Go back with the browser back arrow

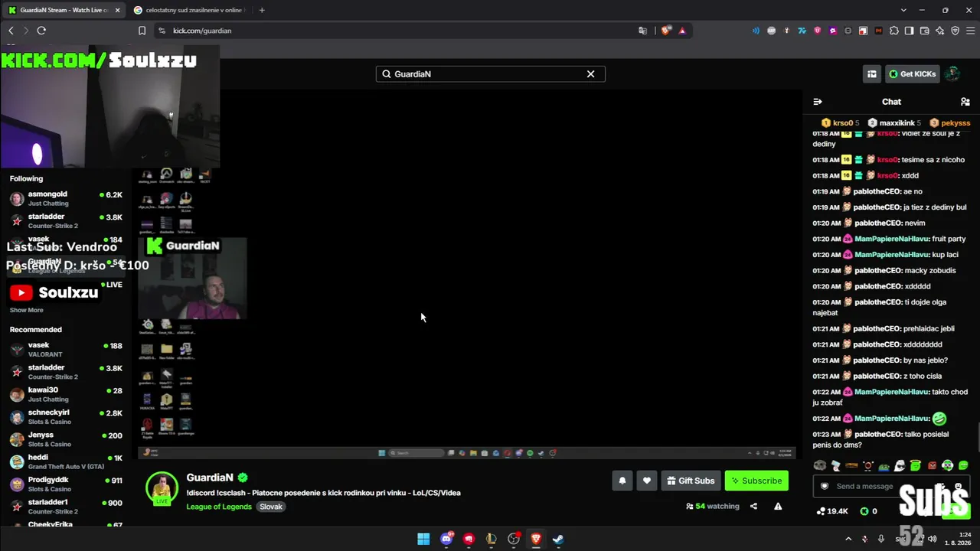pyautogui.click(x=11, y=31)
